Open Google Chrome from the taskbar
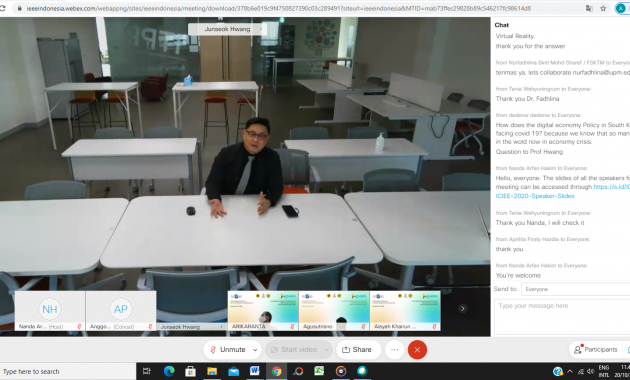This screenshot has height=380, width=630. click(x=276, y=371)
